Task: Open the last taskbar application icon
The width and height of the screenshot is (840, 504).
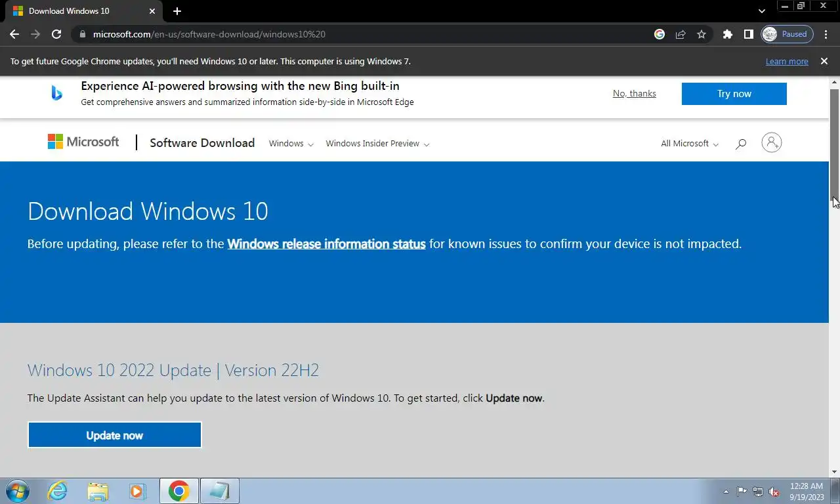Action: 219,491
